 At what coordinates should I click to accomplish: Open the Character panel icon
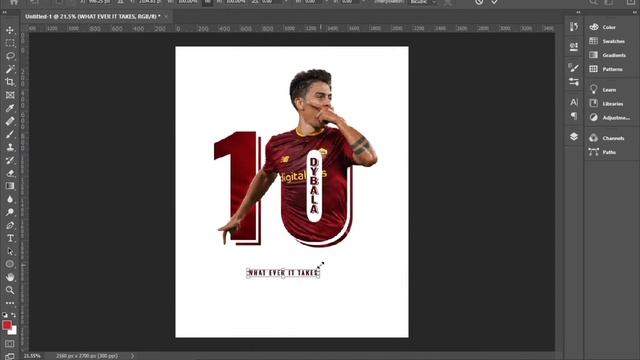click(x=574, y=102)
